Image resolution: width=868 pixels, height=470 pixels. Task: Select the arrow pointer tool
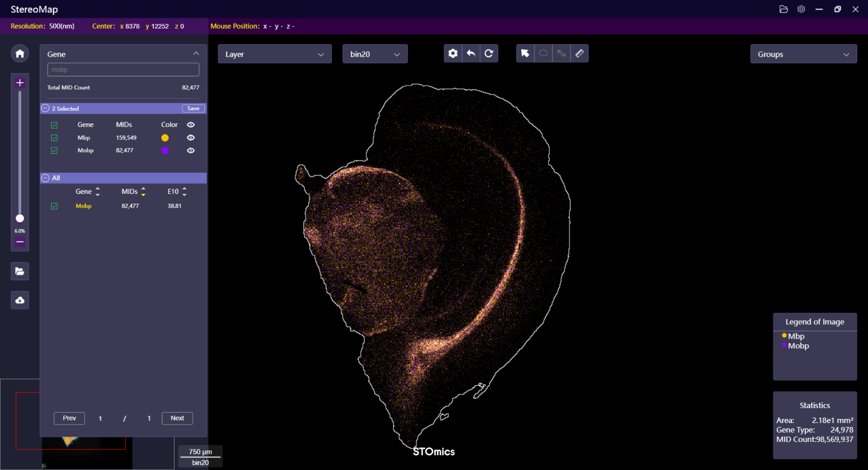click(x=525, y=53)
